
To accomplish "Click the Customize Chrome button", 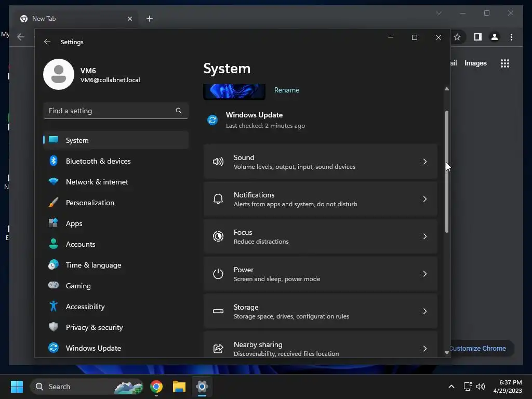I will (482, 348).
